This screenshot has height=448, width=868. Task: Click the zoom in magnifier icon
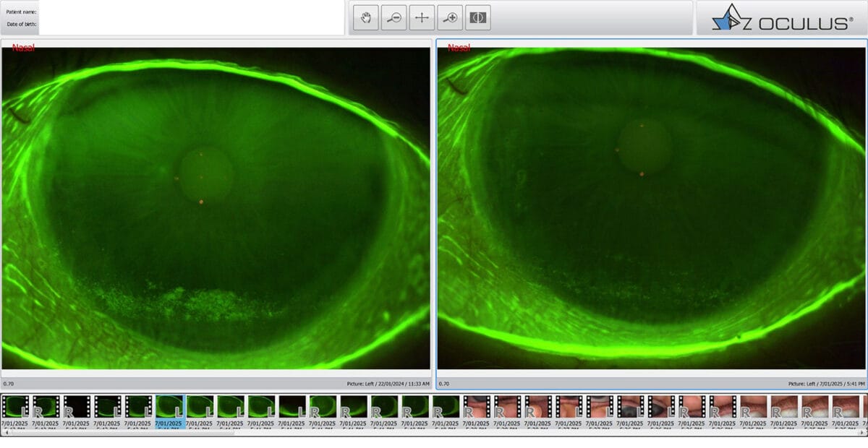pyautogui.click(x=450, y=17)
